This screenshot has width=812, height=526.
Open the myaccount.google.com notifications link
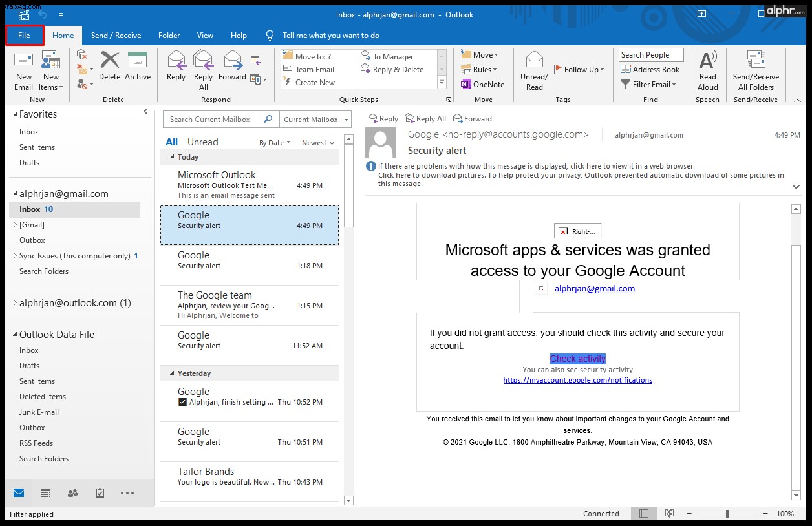click(578, 380)
